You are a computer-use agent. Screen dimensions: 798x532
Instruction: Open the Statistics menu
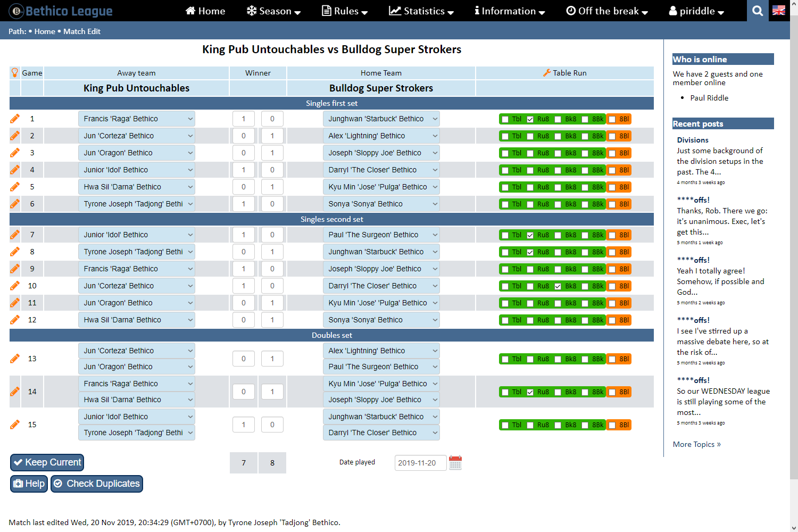pyautogui.click(x=421, y=11)
